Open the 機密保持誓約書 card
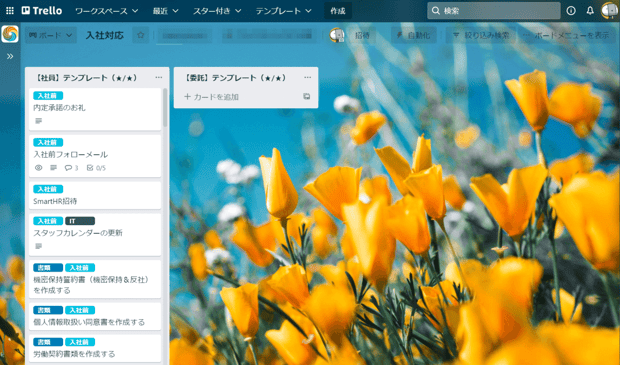The image size is (620, 365). pos(95,279)
